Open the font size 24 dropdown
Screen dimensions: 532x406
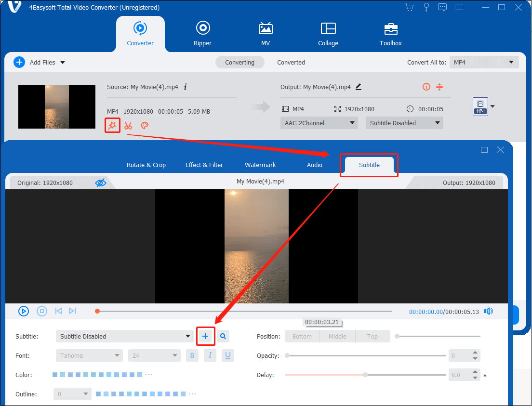click(154, 355)
